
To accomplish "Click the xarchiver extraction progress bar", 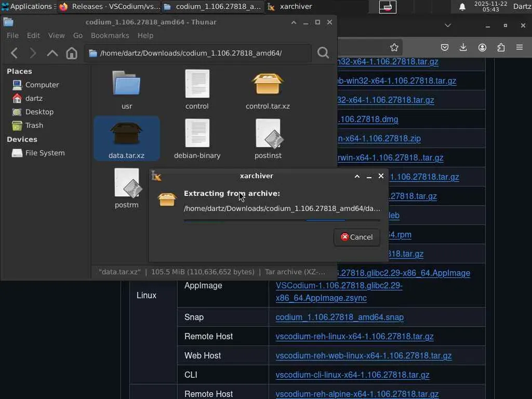I will pos(282,220).
